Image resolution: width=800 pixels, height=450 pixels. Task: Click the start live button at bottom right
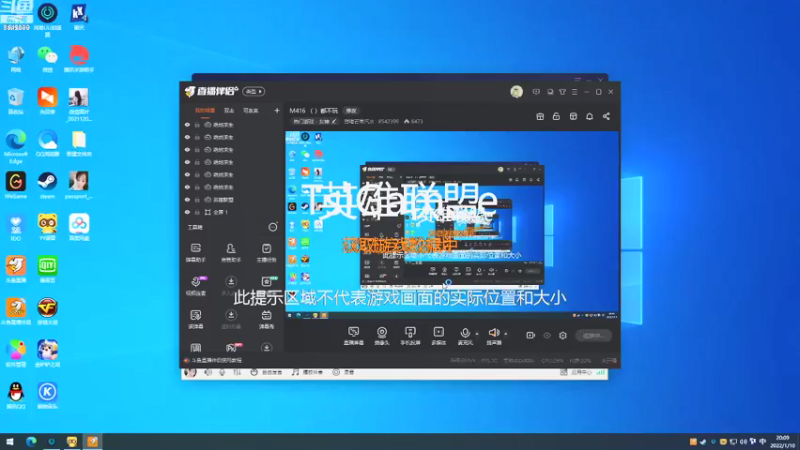593,336
